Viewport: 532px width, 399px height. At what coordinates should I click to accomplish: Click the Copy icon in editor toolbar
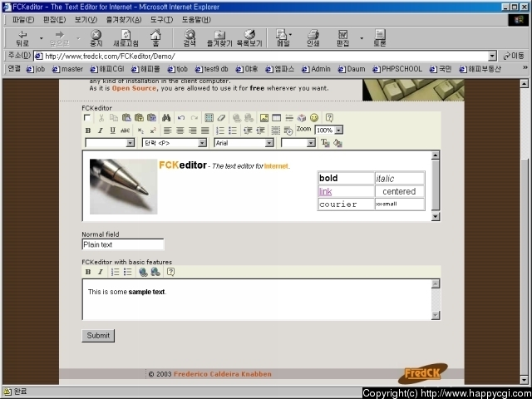[x=114, y=118]
